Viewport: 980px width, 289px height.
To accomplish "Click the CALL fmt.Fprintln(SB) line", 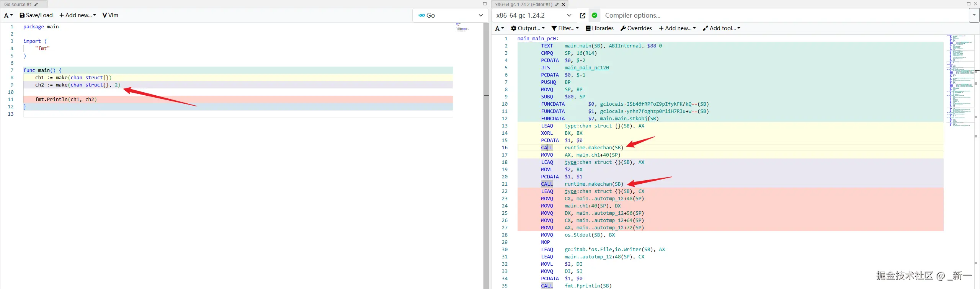I will 576,286.
